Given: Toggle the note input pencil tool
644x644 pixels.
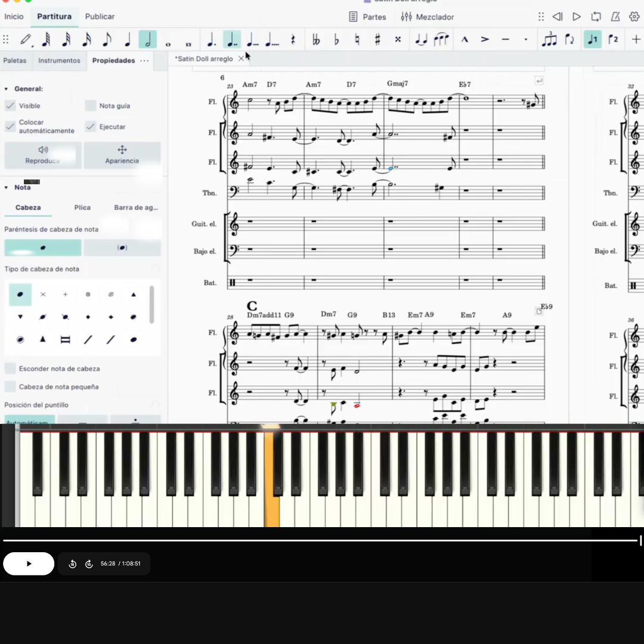Looking at the screenshot, I should [x=26, y=39].
